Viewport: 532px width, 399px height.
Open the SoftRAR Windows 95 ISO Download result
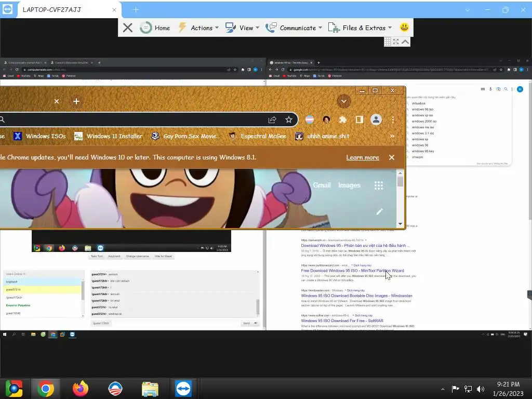pos(342,321)
